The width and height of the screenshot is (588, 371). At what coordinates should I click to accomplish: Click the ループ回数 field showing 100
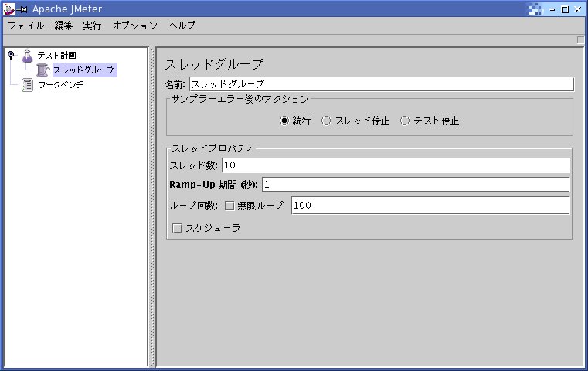430,206
